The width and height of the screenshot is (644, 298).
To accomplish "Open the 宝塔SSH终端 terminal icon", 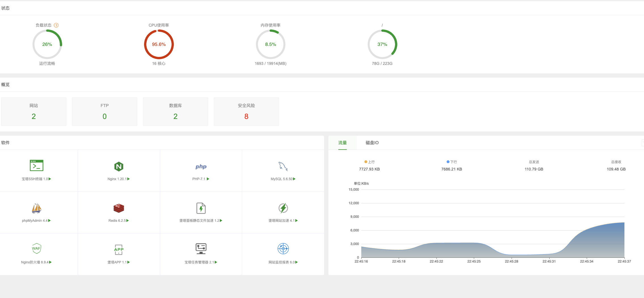I will [x=37, y=165].
